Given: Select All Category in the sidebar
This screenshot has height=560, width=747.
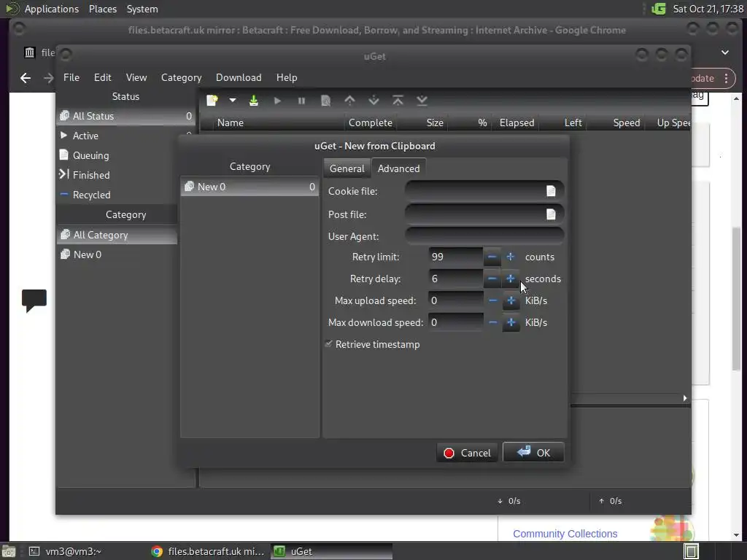Looking at the screenshot, I should coord(117,235).
